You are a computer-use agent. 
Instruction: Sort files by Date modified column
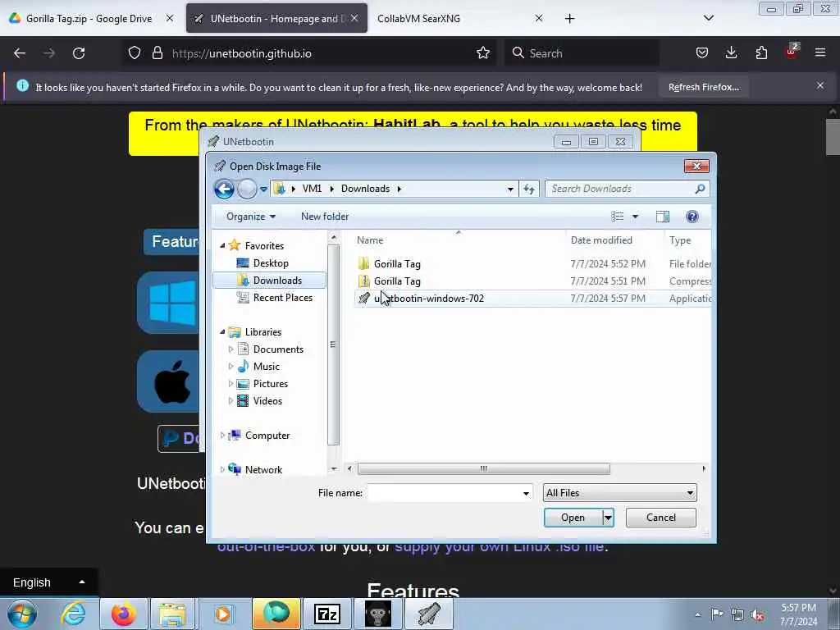[601, 240]
